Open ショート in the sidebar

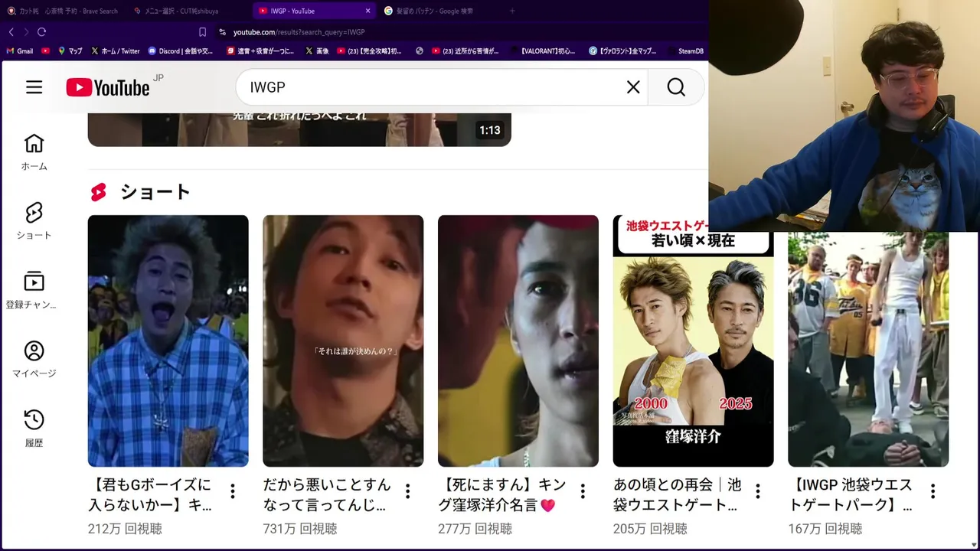click(34, 221)
